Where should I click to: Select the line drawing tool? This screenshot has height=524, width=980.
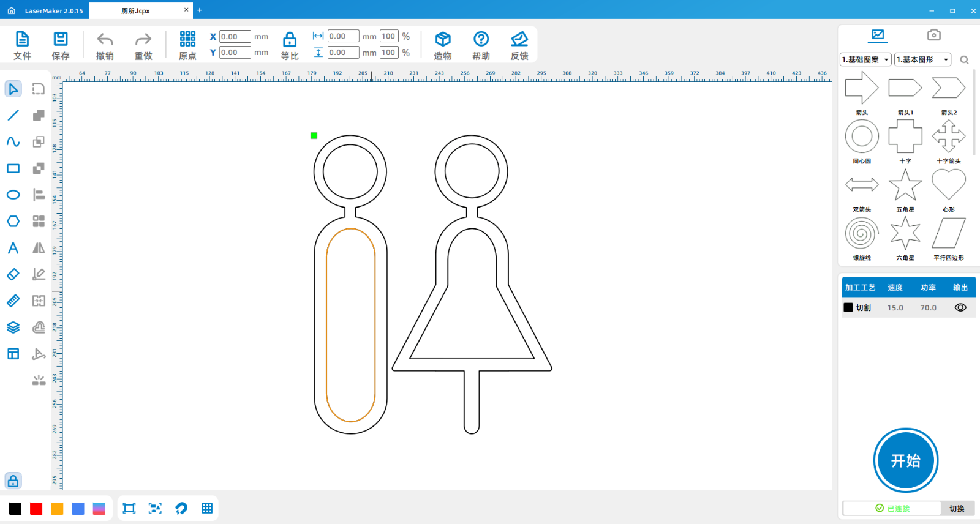13,115
